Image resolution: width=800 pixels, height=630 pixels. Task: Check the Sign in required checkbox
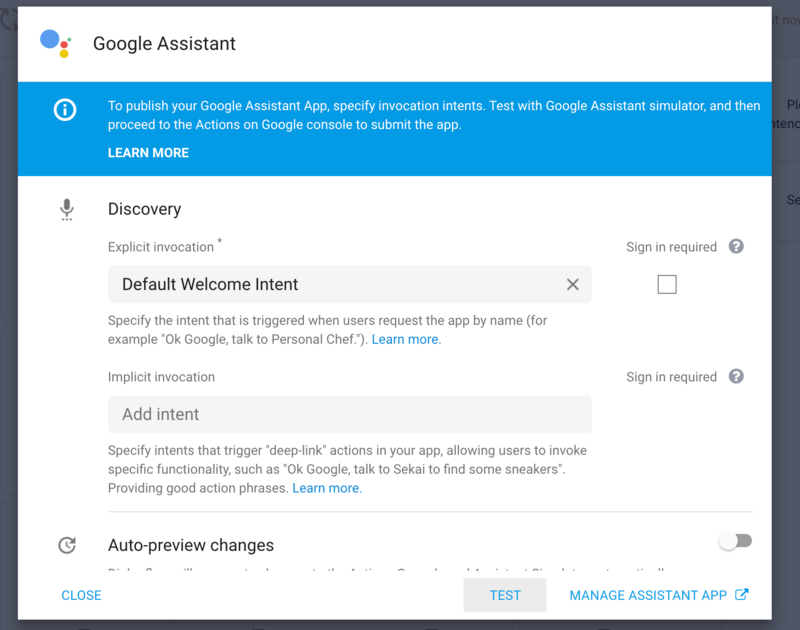coord(667,284)
